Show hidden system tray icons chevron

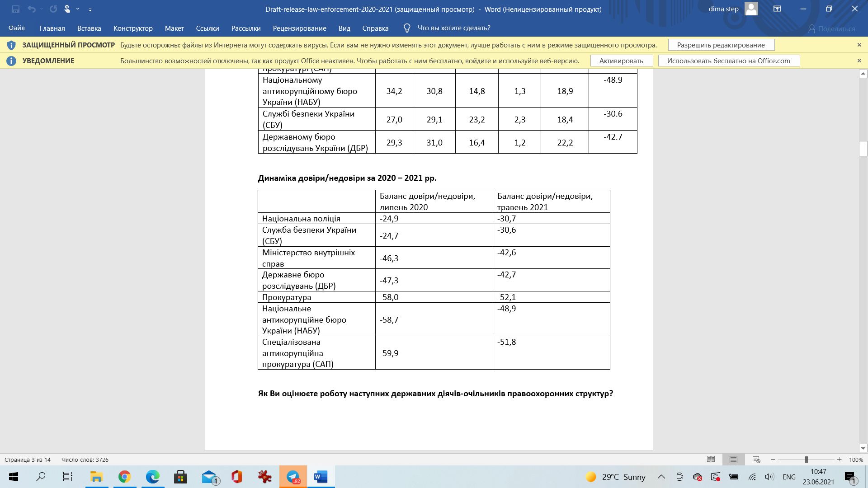click(x=661, y=477)
